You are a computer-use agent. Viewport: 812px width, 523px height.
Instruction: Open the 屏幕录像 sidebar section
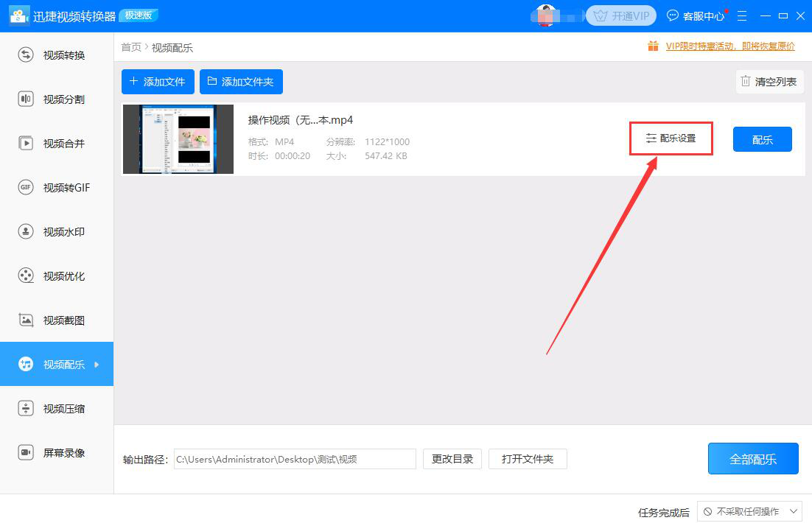(57, 452)
